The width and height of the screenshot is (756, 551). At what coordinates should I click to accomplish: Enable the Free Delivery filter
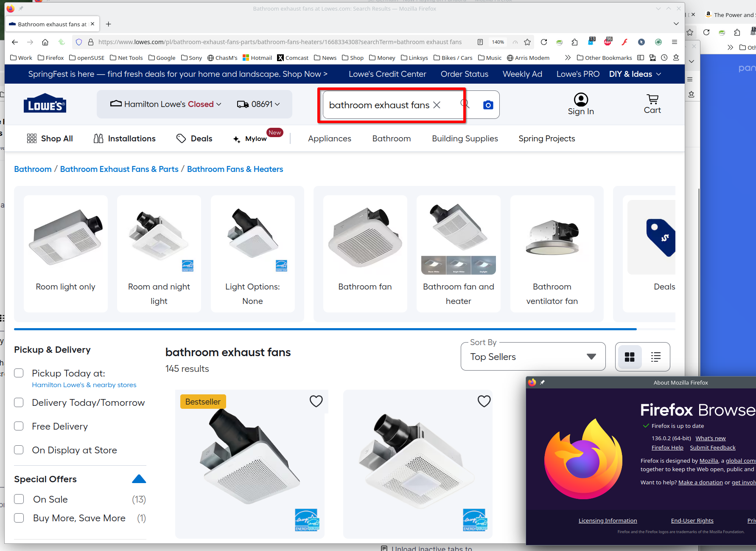coord(19,426)
